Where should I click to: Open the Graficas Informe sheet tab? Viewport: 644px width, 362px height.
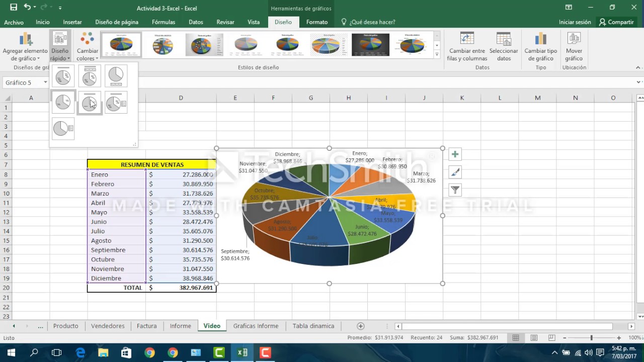click(x=256, y=326)
